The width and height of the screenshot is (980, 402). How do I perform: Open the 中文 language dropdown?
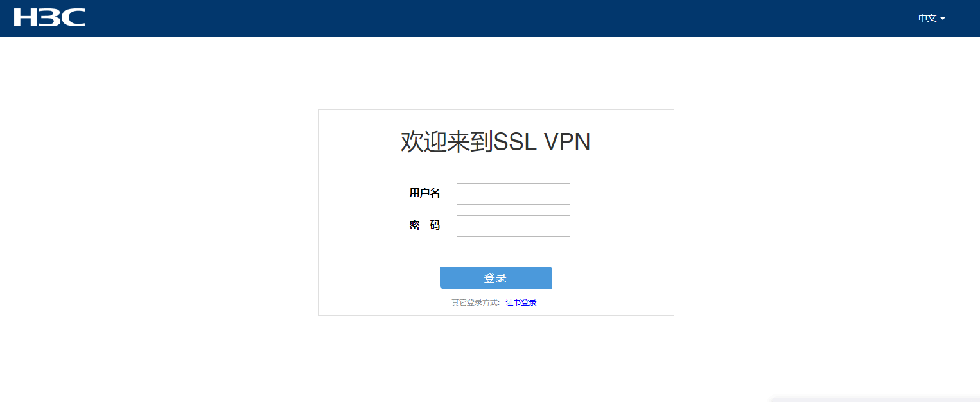tap(931, 19)
